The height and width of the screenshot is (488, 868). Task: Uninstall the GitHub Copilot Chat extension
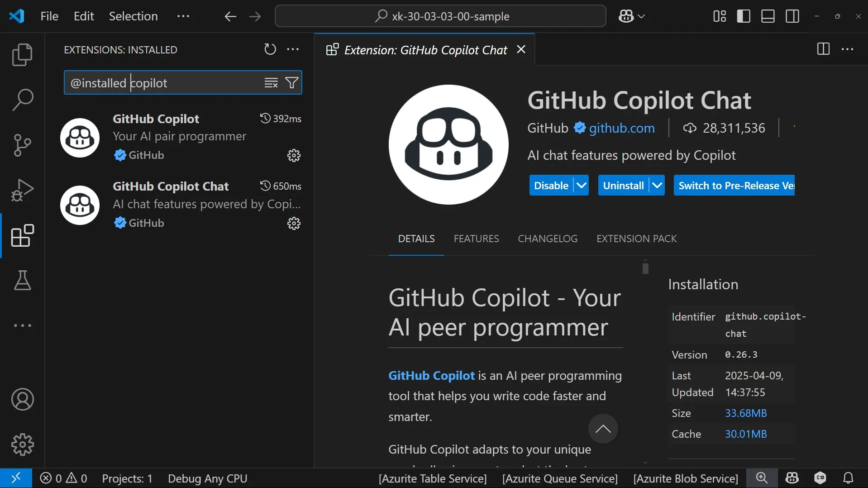pyautogui.click(x=623, y=186)
